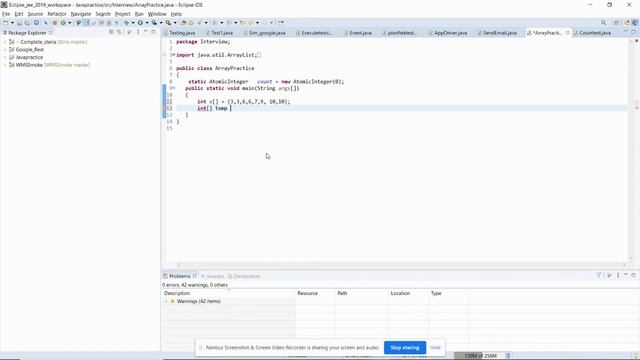Open the Problems view filter icon

point(599,276)
